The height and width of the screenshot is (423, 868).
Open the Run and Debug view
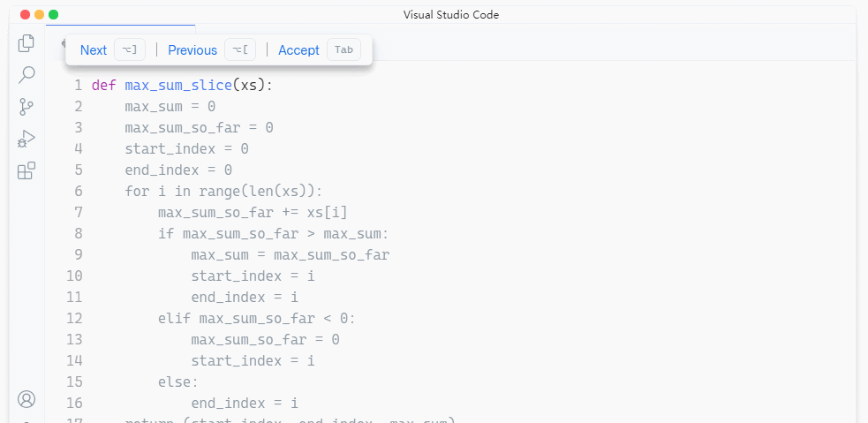point(26,139)
